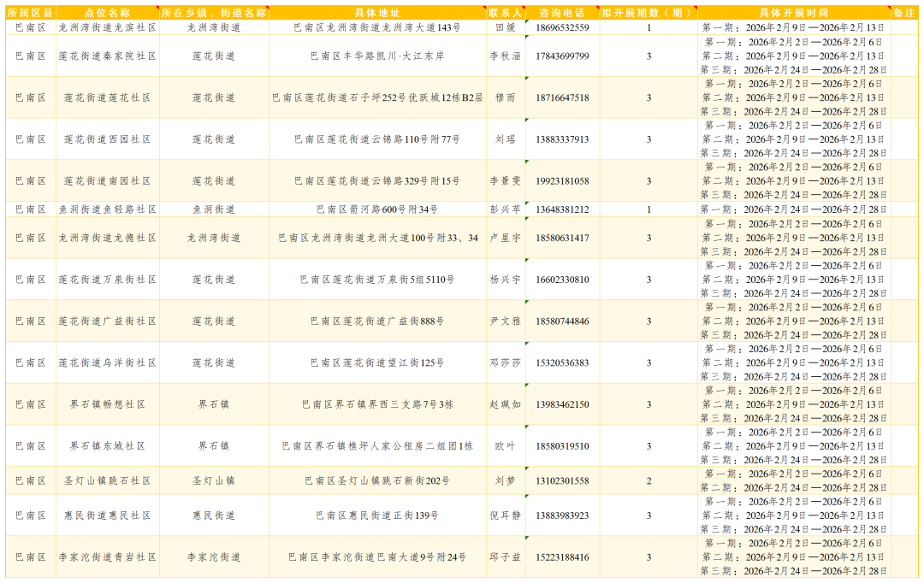Select the cell 圣灯山镇跳石社区
This screenshot has height=583, width=924.
(x=107, y=481)
